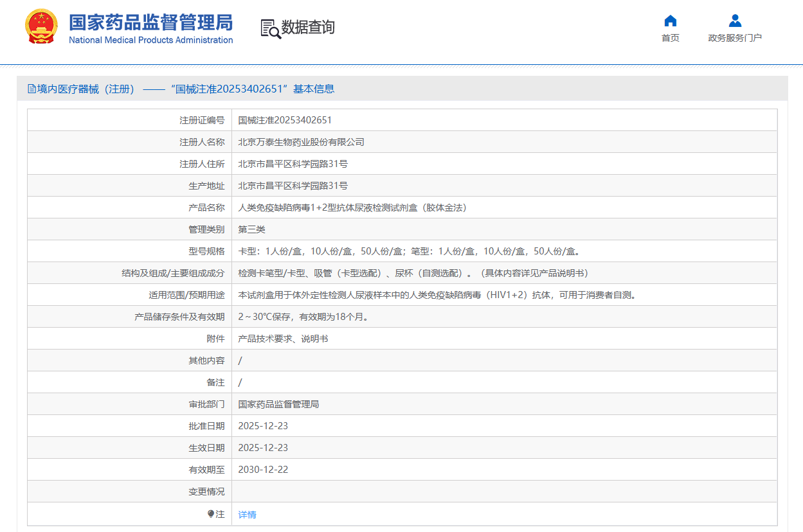The image size is (803, 532).
Task: Click the lightbulb icon beside 注
Action: [210, 514]
